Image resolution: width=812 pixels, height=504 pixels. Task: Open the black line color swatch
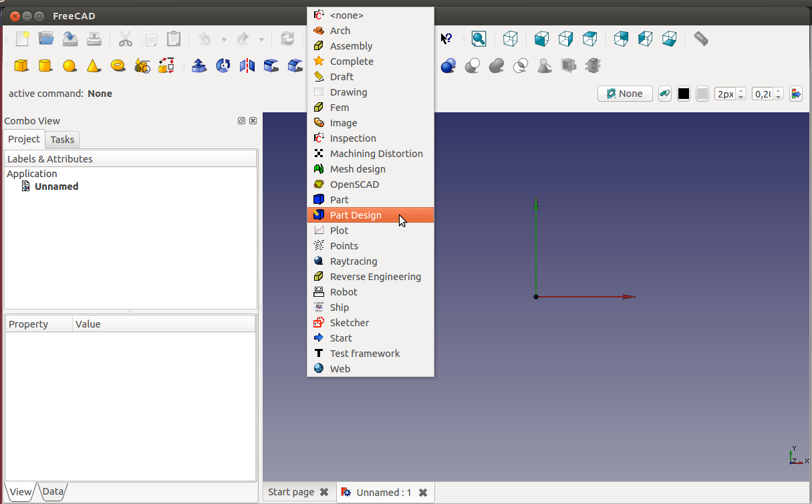(x=684, y=94)
